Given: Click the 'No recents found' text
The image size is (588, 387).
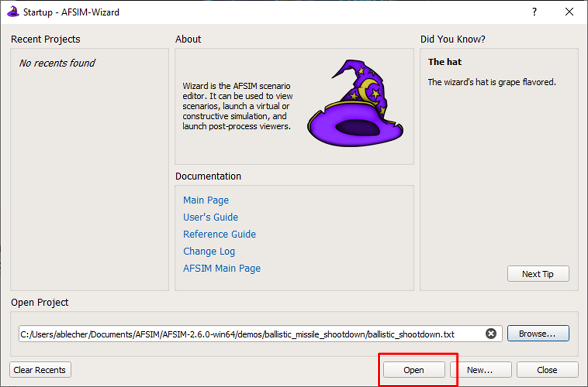Looking at the screenshot, I should (57, 63).
